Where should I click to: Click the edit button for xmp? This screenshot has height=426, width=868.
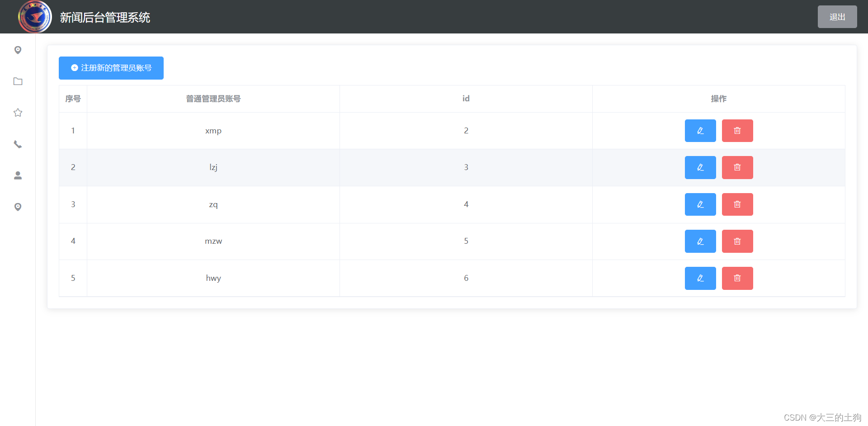[x=700, y=131]
